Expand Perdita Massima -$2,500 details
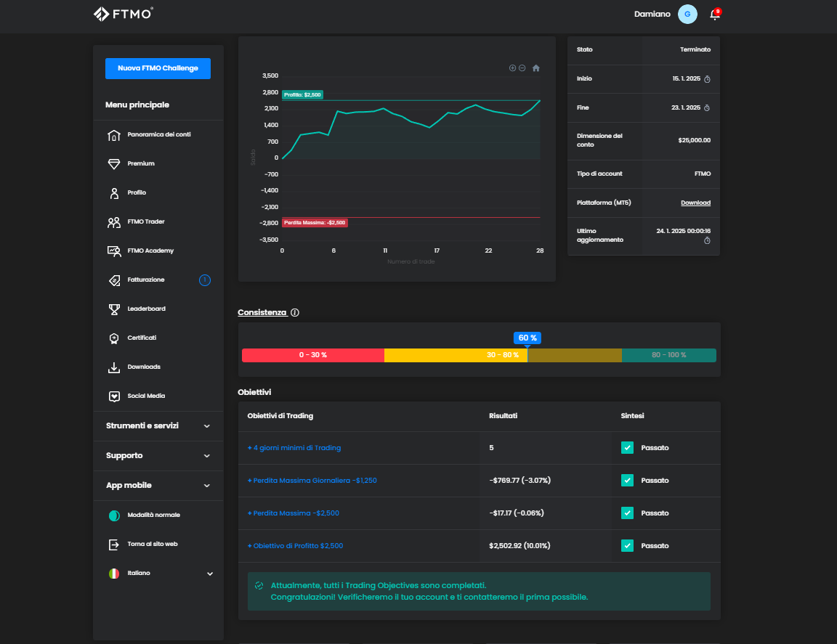 293,513
